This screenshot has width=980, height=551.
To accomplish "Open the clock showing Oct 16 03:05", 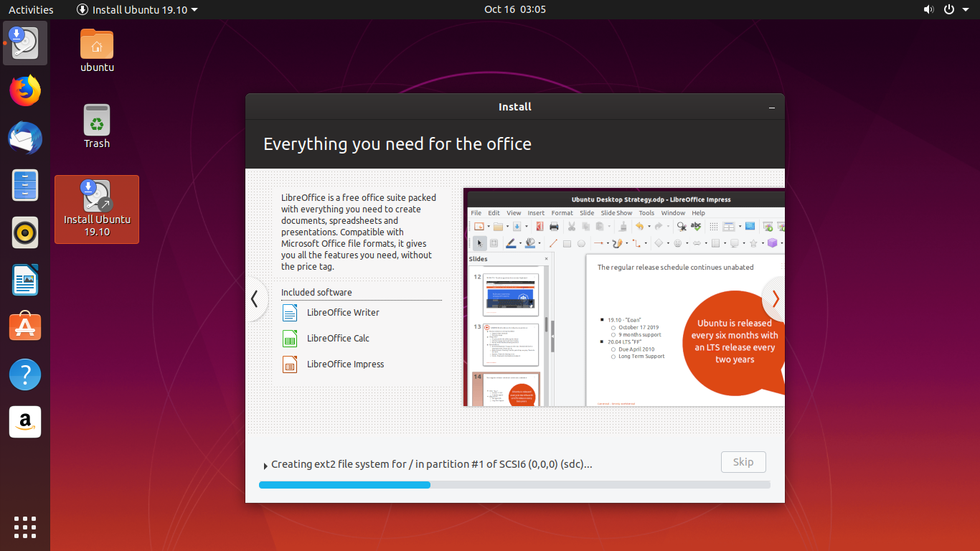I will [x=514, y=9].
